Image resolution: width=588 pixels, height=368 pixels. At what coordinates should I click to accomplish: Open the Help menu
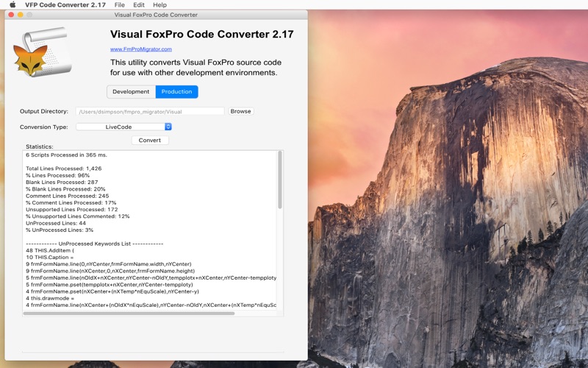coord(159,5)
